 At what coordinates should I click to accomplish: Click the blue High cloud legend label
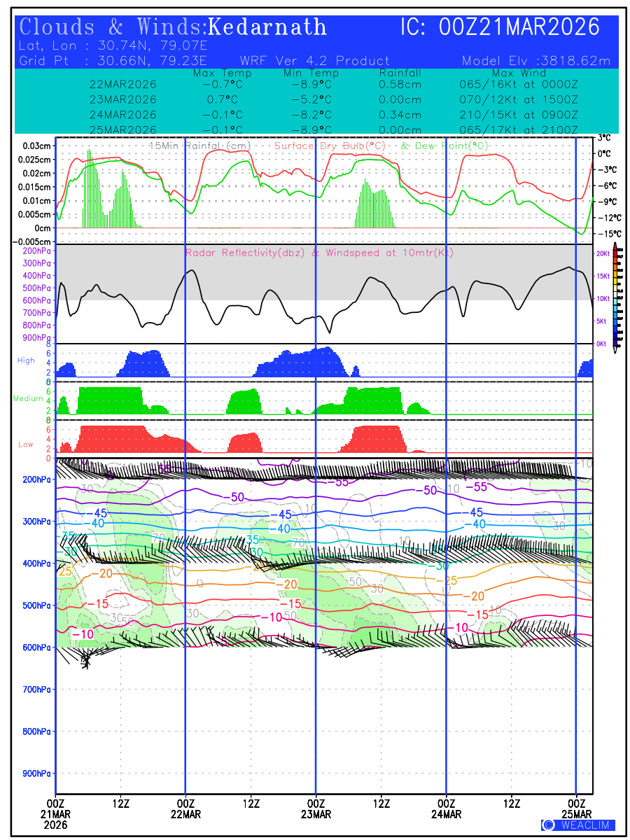coord(26,360)
